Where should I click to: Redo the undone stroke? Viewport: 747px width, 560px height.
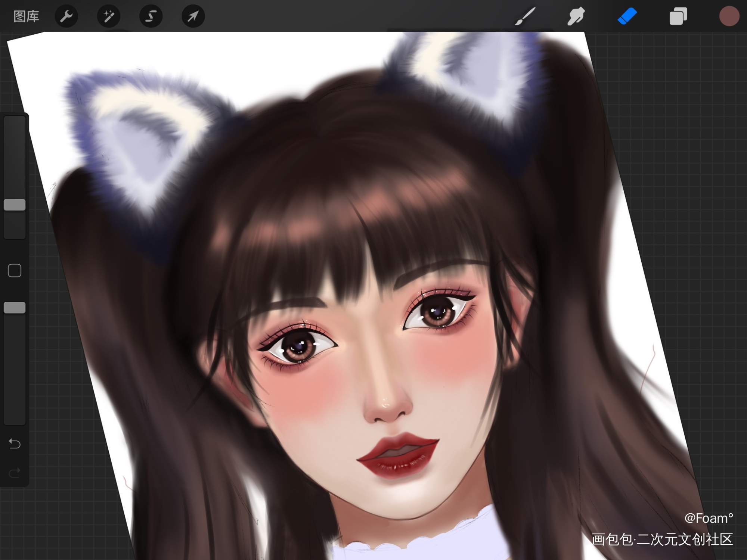click(15, 473)
